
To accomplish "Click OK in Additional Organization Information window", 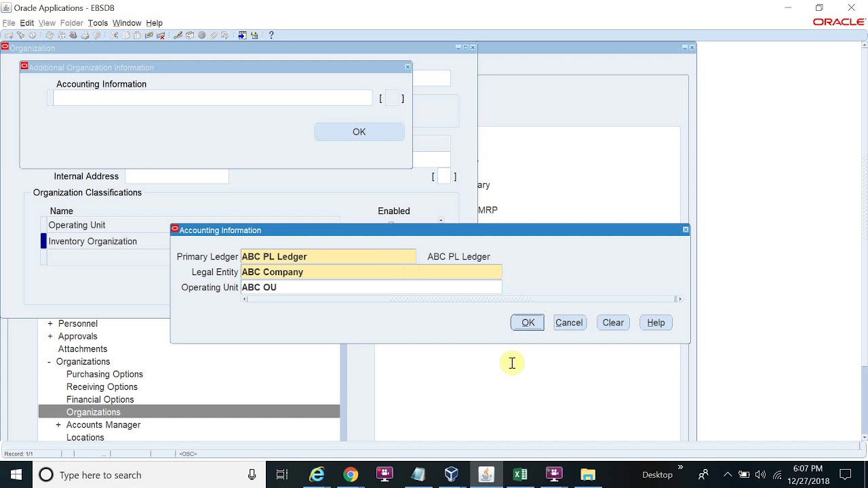I will [x=359, y=132].
